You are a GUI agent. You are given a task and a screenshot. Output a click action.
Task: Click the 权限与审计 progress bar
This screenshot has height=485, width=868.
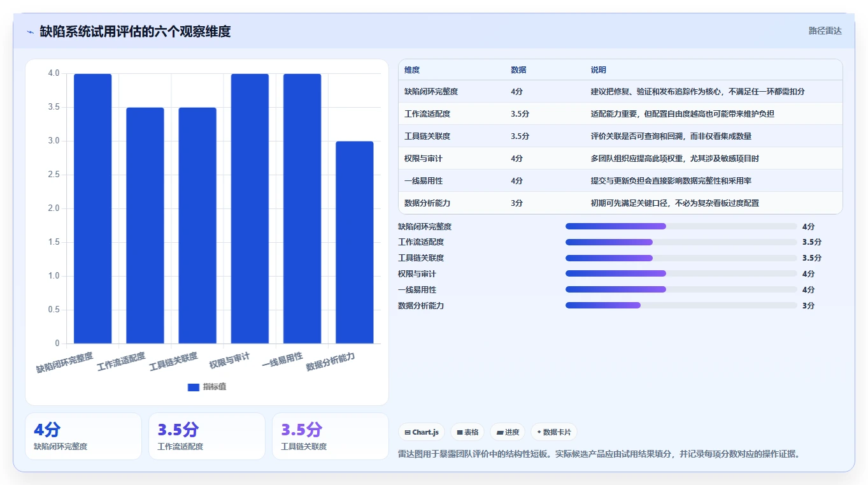[681, 274]
